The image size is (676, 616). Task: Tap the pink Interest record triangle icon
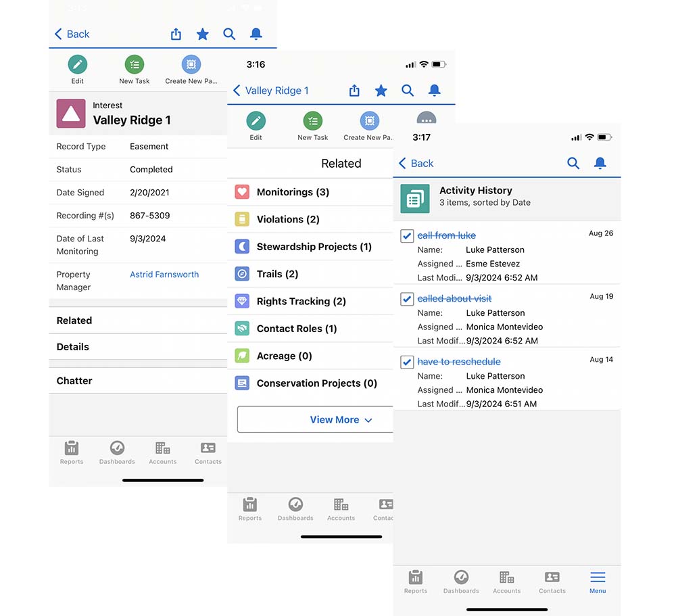pyautogui.click(x=71, y=114)
